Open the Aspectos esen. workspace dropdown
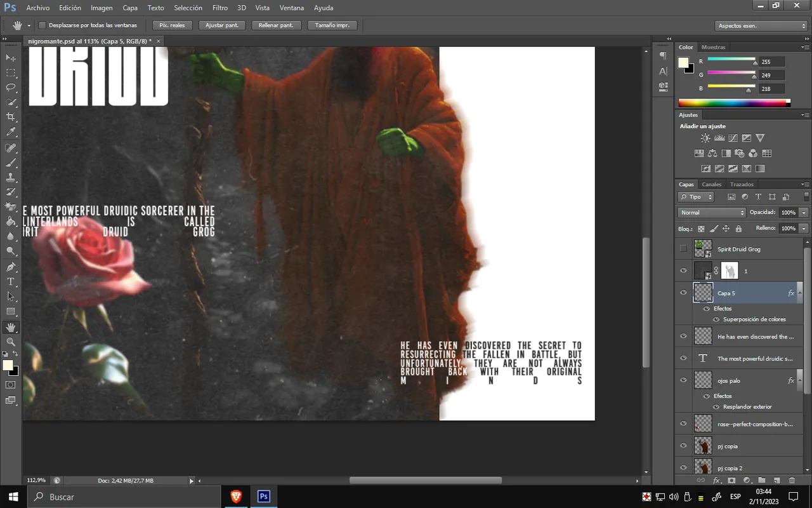The image size is (812, 508). pos(761,26)
